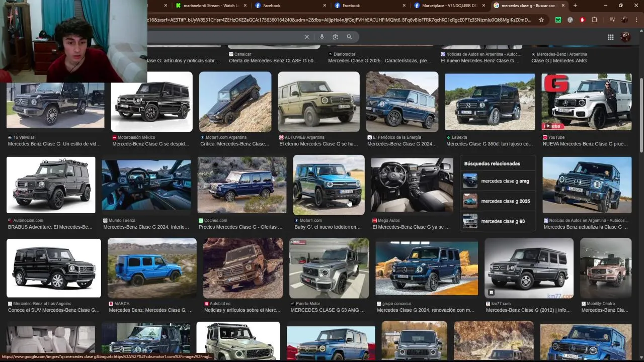Select the mercedes clase g search tab
Screen dimensions: 644x362
pos(528,6)
